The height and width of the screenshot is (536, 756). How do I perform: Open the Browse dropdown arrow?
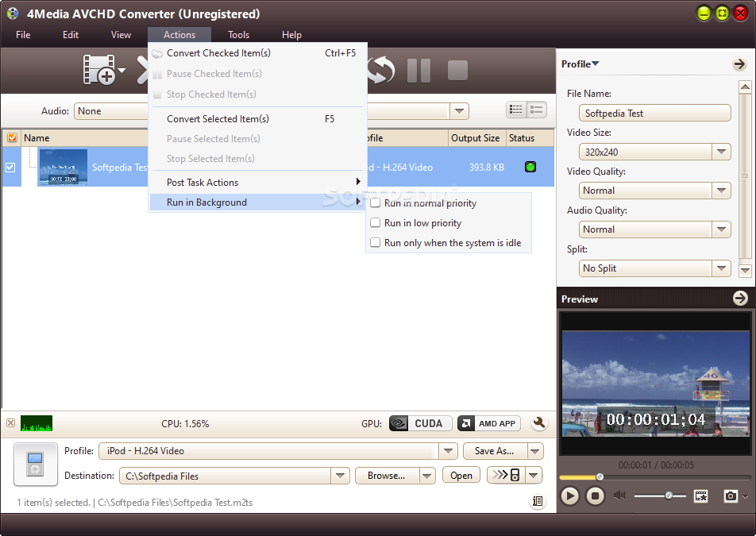click(x=426, y=476)
